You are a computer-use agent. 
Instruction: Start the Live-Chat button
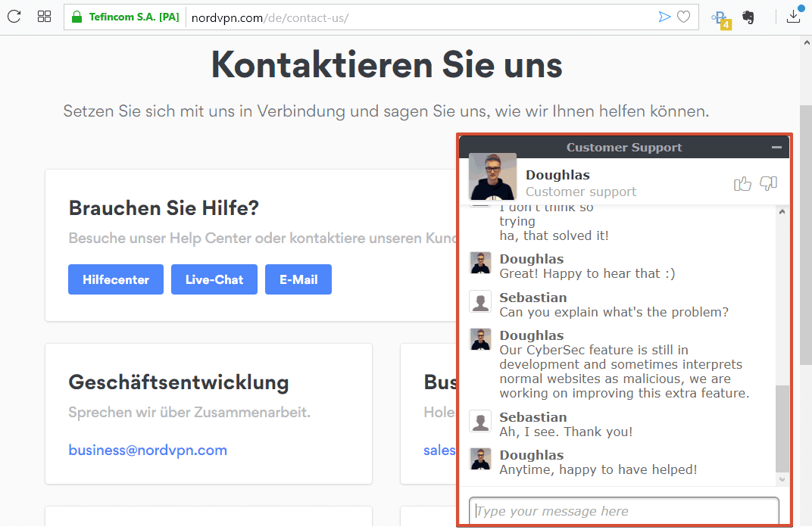tap(214, 279)
